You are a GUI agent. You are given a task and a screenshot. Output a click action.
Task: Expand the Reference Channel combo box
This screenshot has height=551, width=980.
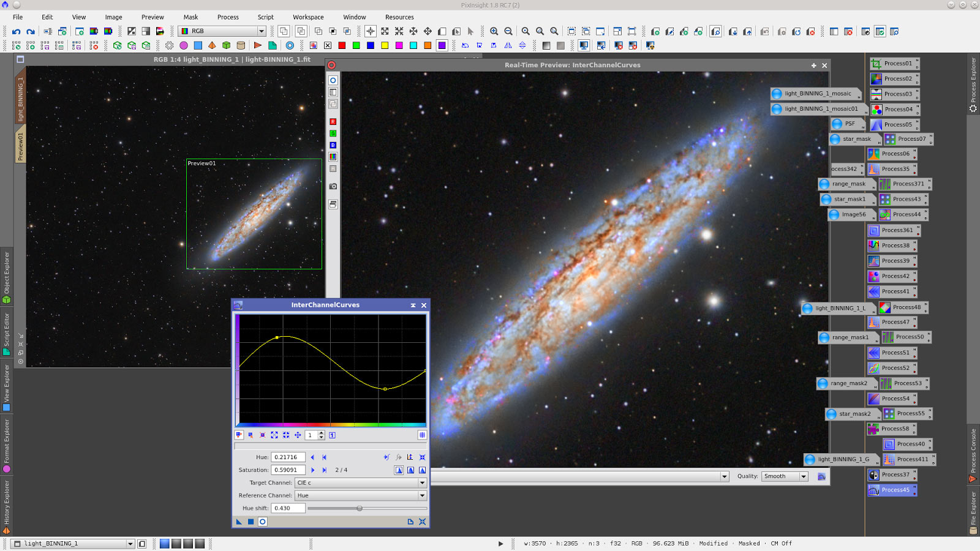click(x=360, y=495)
